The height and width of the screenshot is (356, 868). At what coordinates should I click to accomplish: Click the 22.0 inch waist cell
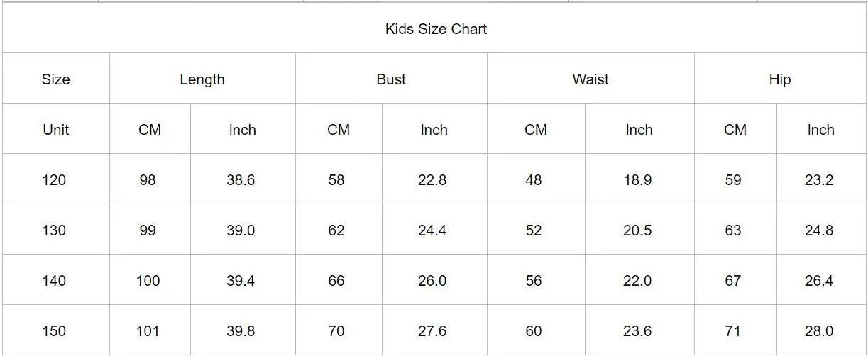click(x=637, y=281)
